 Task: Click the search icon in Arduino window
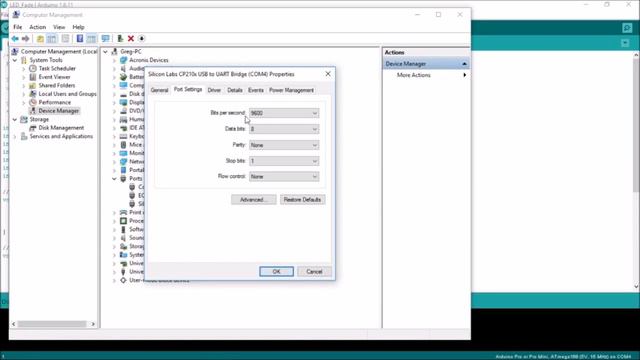[627, 28]
